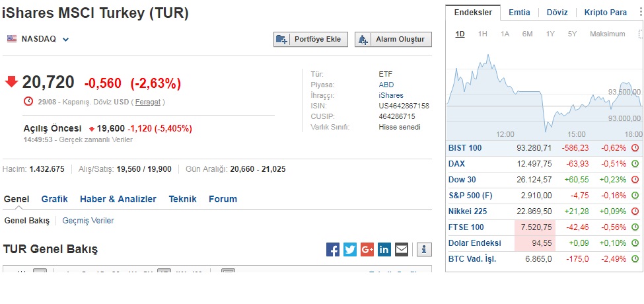Open FTSE 100 index link

coord(466,227)
